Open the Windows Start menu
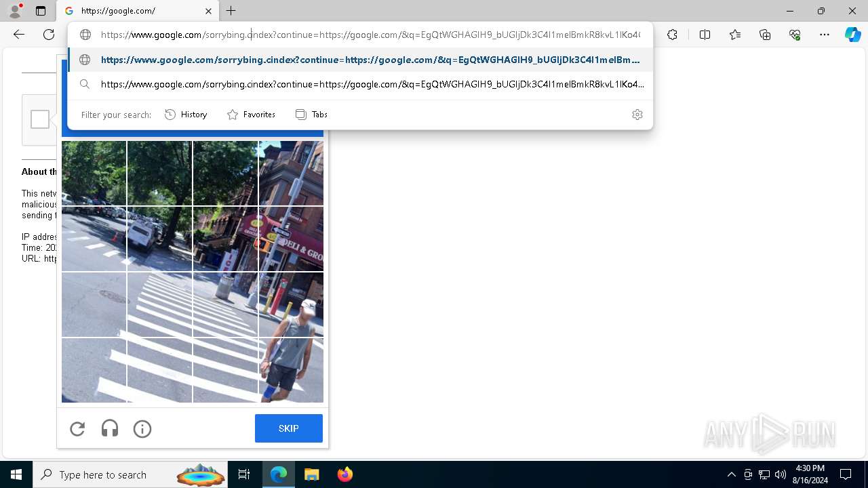The height and width of the screenshot is (488, 868). [16, 474]
